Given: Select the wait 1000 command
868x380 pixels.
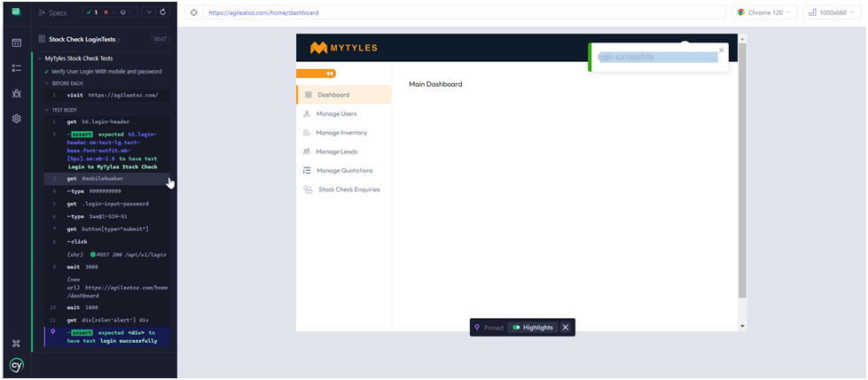Looking at the screenshot, I should (x=107, y=307).
